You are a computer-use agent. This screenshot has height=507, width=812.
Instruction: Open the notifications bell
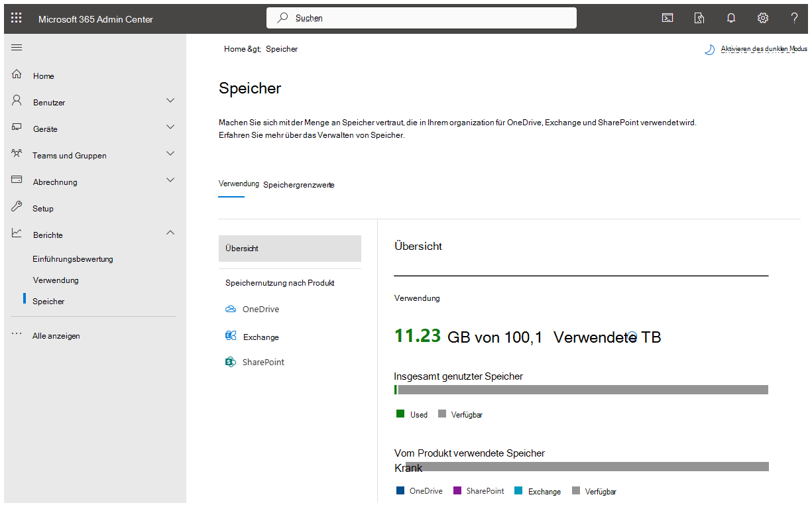[x=731, y=19]
